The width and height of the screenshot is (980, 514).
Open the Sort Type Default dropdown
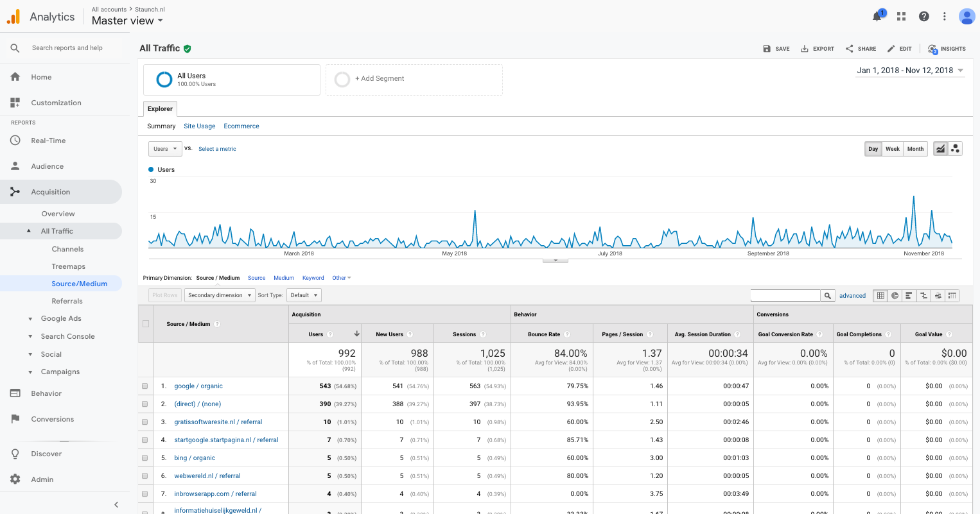pyautogui.click(x=304, y=295)
